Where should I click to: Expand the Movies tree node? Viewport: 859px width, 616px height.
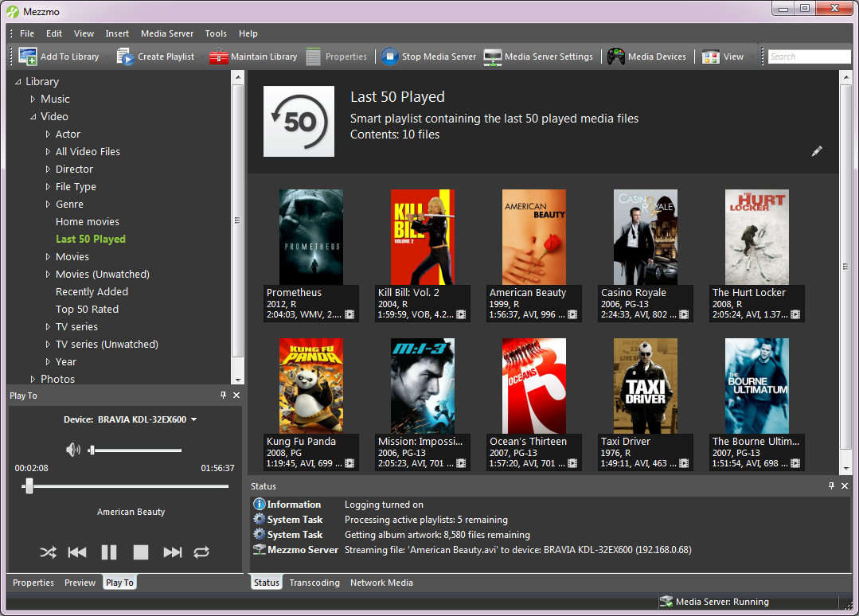tap(48, 256)
